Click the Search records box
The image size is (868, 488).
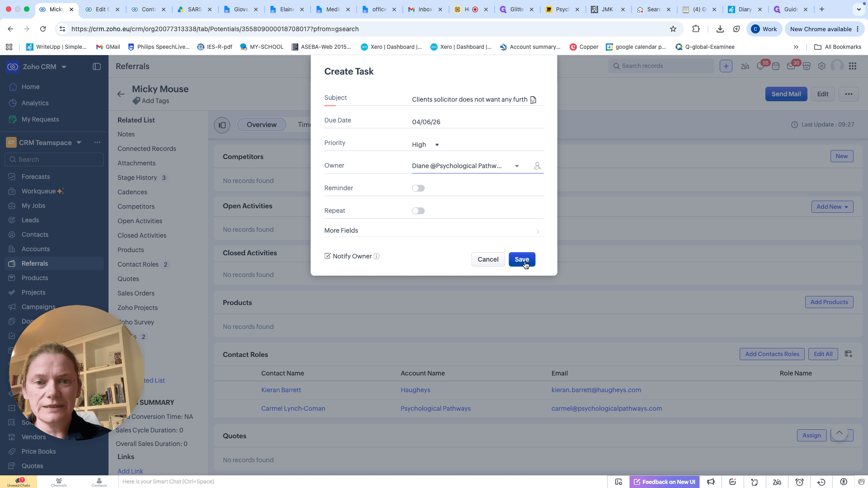pyautogui.click(x=661, y=66)
